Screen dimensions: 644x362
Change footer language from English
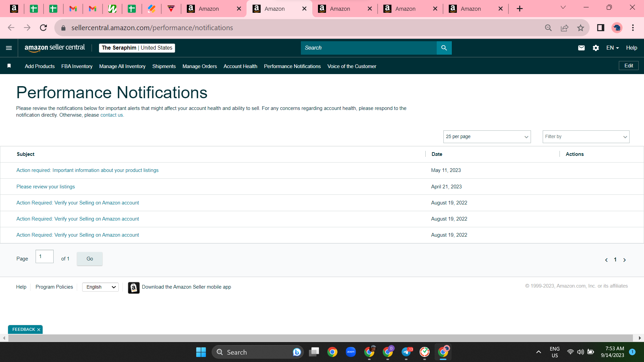(x=100, y=287)
